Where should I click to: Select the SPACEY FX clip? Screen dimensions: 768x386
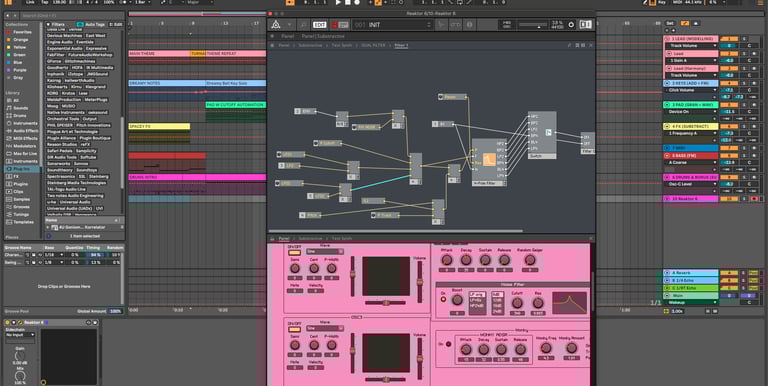[159, 126]
